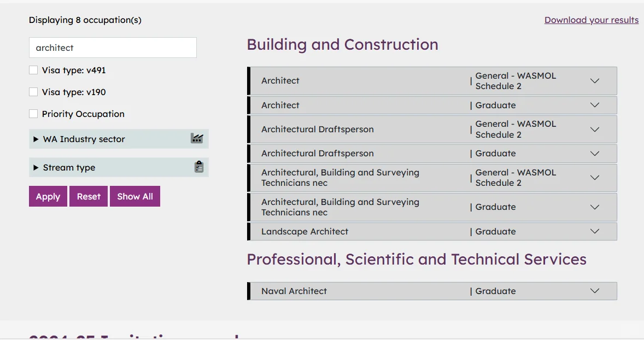Expand Architectural, Building and Surveying Technicians Graduate row

432,207
